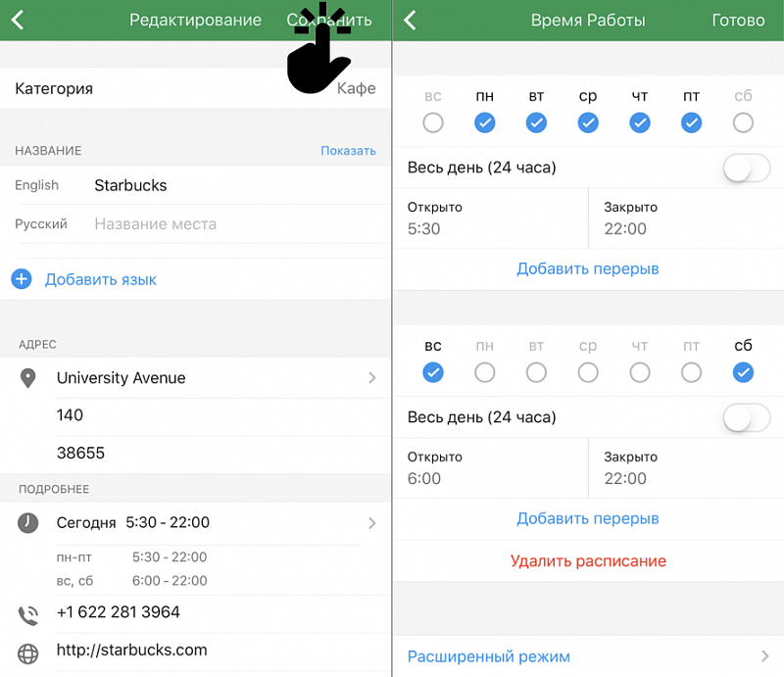Go back from the Время Работы screen
784x677 pixels.
[x=410, y=21]
